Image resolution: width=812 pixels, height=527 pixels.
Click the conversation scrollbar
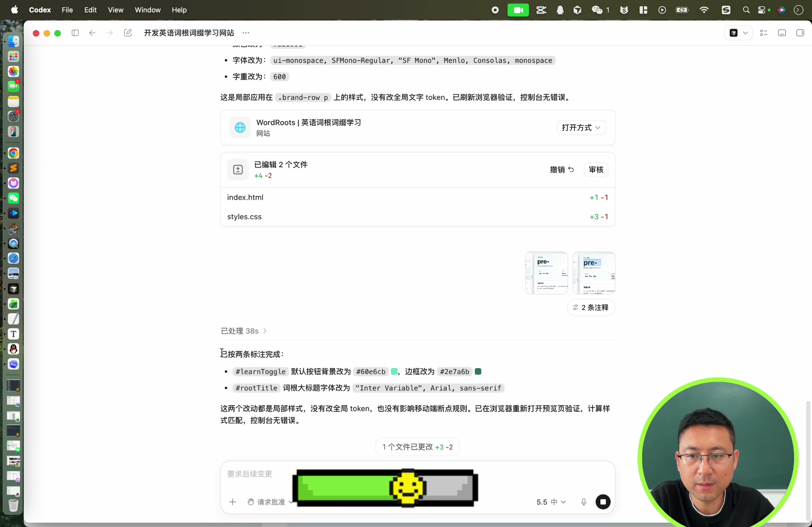click(x=808, y=461)
